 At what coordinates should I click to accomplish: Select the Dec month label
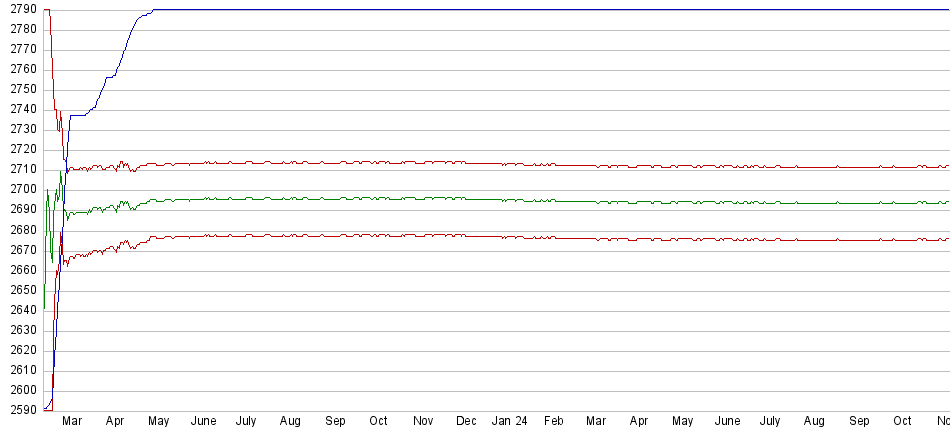466,422
